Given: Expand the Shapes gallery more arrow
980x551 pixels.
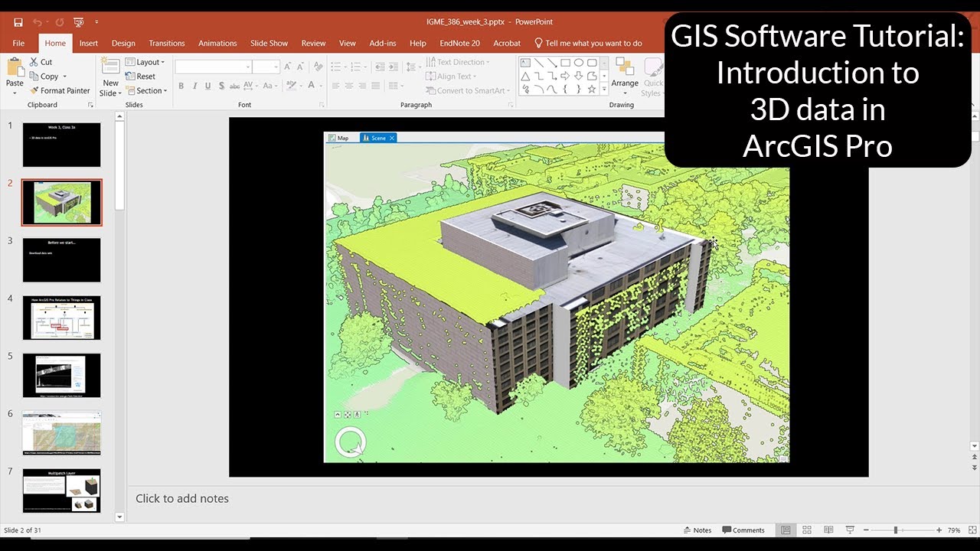Looking at the screenshot, I should click(x=604, y=90).
